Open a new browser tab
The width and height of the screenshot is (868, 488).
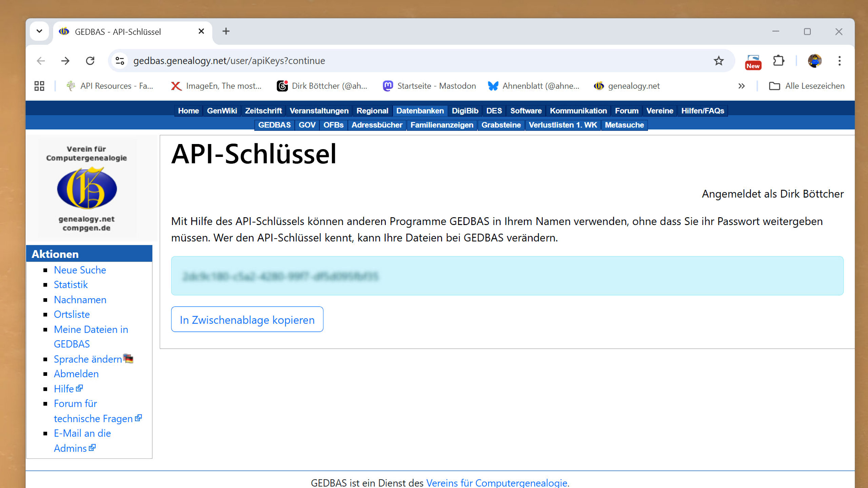point(226,32)
